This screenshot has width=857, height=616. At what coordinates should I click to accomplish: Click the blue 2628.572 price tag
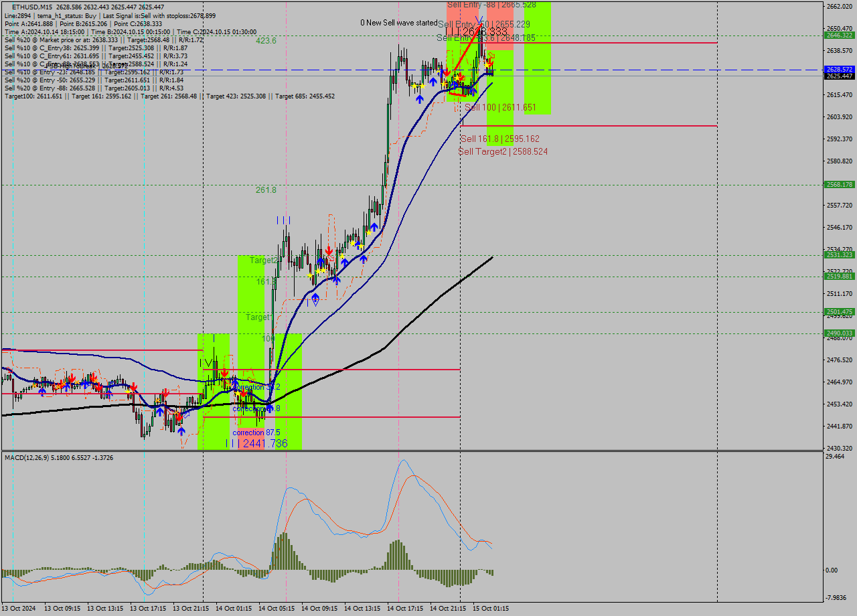(839, 70)
